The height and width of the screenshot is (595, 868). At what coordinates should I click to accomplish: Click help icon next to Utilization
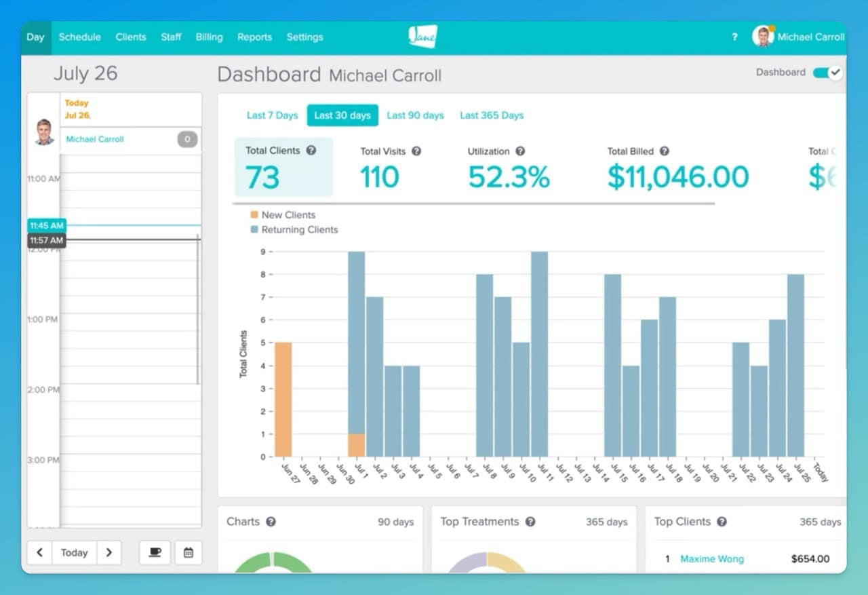[x=520, y=151]
